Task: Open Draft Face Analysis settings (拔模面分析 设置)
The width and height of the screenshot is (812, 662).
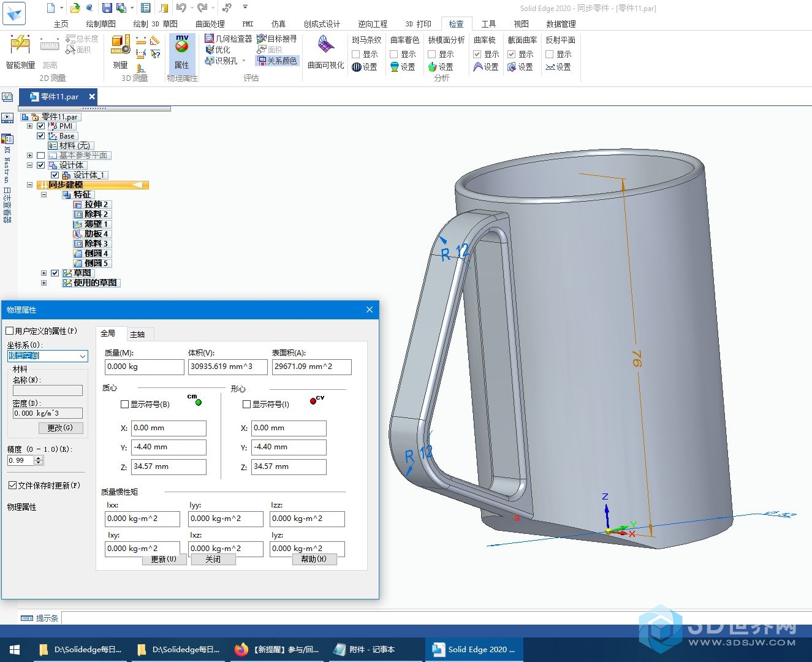Action: 441,67
